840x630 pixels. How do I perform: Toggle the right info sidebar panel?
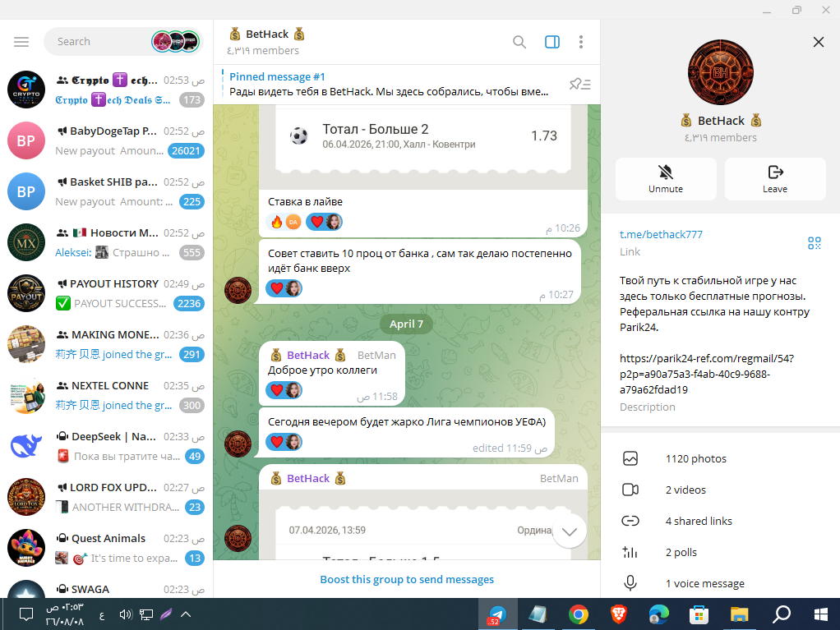pyautogui.click(x=552, y=42)
